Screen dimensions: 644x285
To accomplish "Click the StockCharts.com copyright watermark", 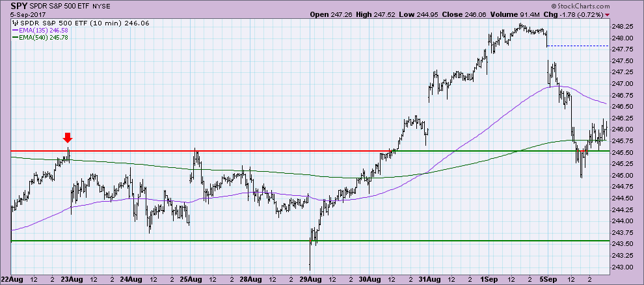I will (x=598, y=5).
